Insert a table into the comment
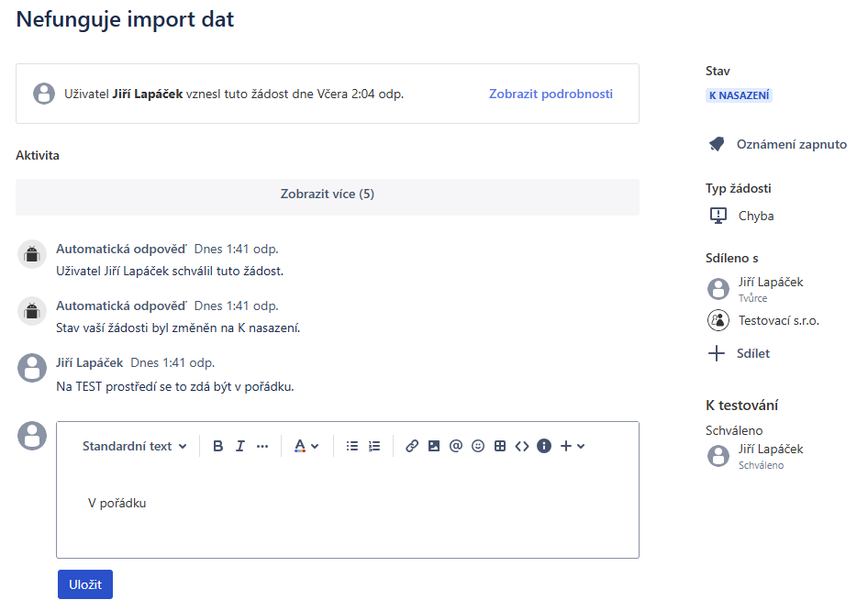 tap(500, 447)
